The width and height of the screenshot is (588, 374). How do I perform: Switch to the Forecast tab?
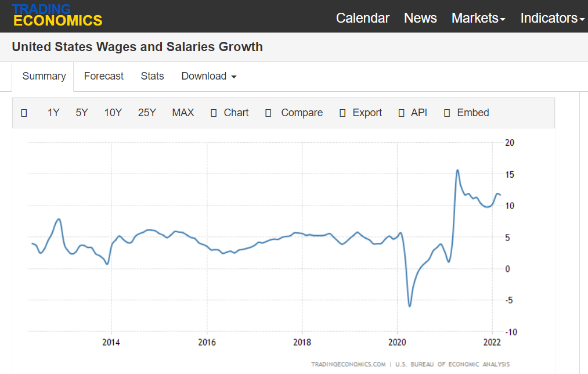click(x=103, y=76)
